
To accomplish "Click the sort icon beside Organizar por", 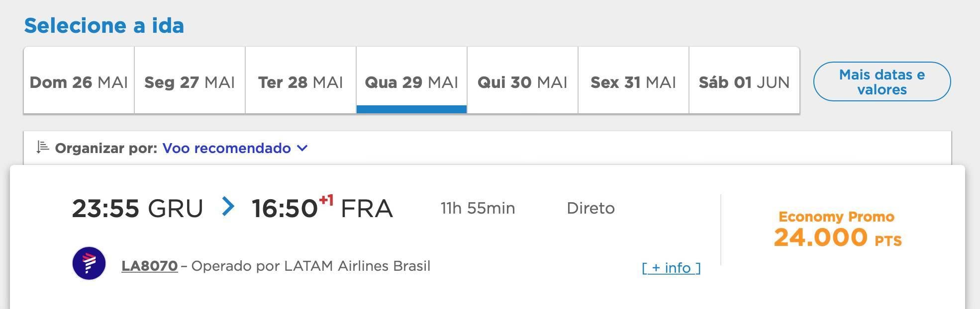I will pyautogui.click(x=43, y=148).
